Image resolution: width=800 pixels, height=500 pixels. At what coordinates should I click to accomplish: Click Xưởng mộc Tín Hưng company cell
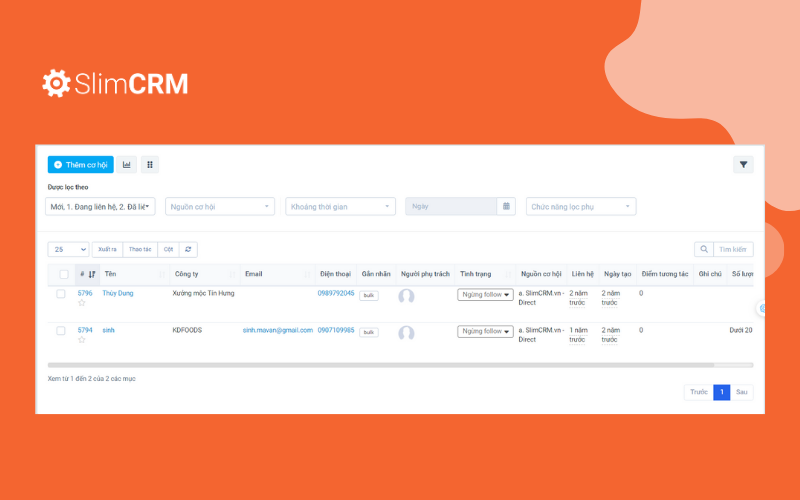[x=203, y=293]
